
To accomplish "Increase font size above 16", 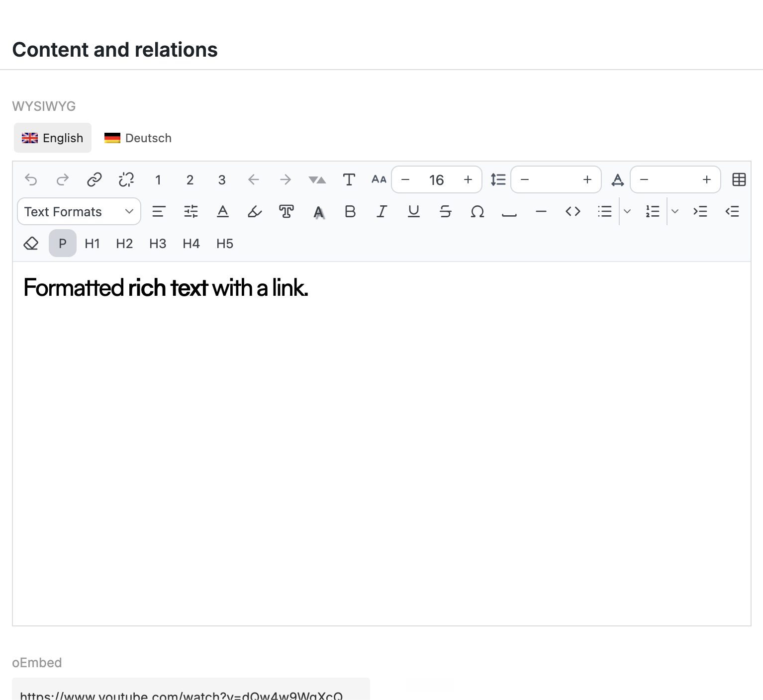I will [468, 179].
